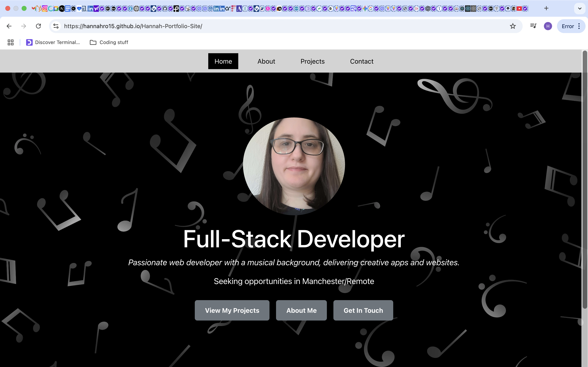Image resolution: width=588 pixels, height=367 pixels.
Task: Switch to the Gmail tab
Action: click(x=34, y=9)
